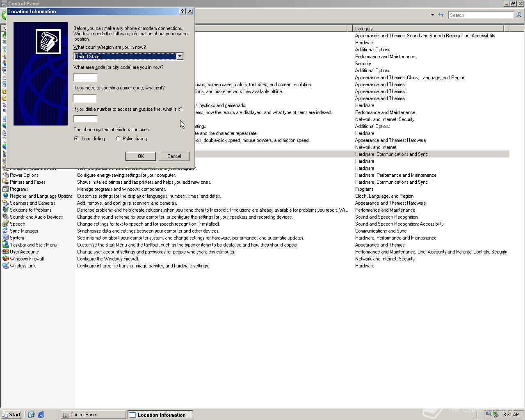Click the Regional and Language Options globe icon
525x420 pixels.
tap(5, 196)
